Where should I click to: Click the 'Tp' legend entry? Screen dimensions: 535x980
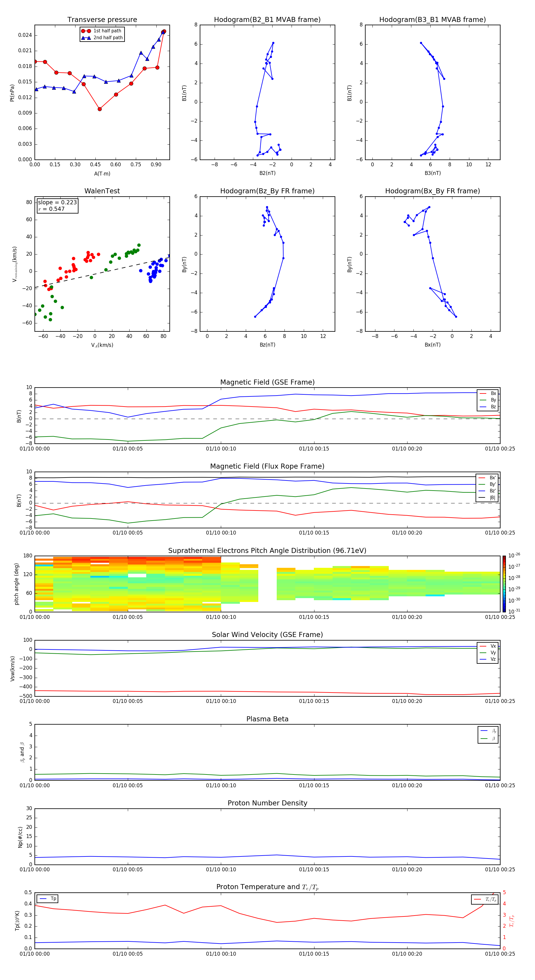[x=48, y=899]
